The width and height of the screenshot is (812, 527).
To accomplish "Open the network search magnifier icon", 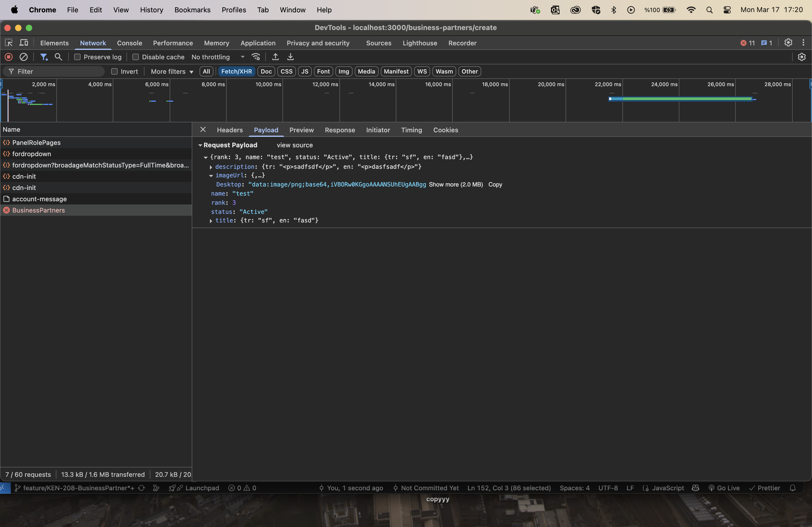I will 58,57.
